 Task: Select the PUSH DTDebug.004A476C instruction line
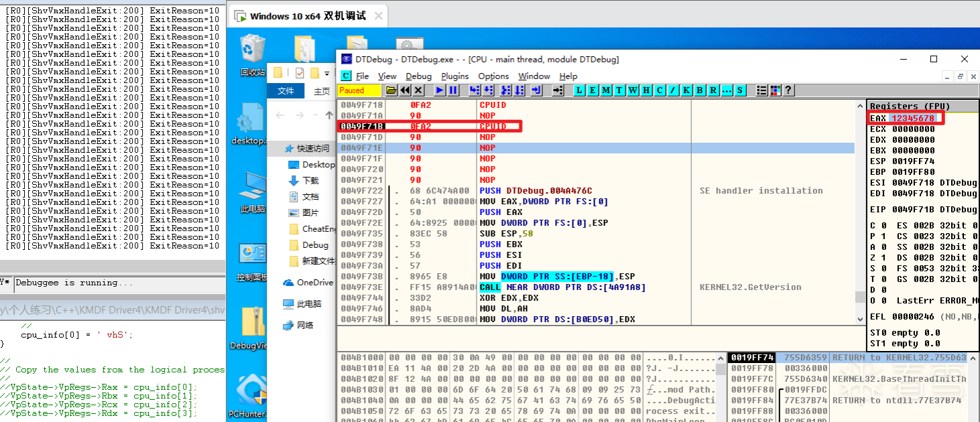point(597,191)
